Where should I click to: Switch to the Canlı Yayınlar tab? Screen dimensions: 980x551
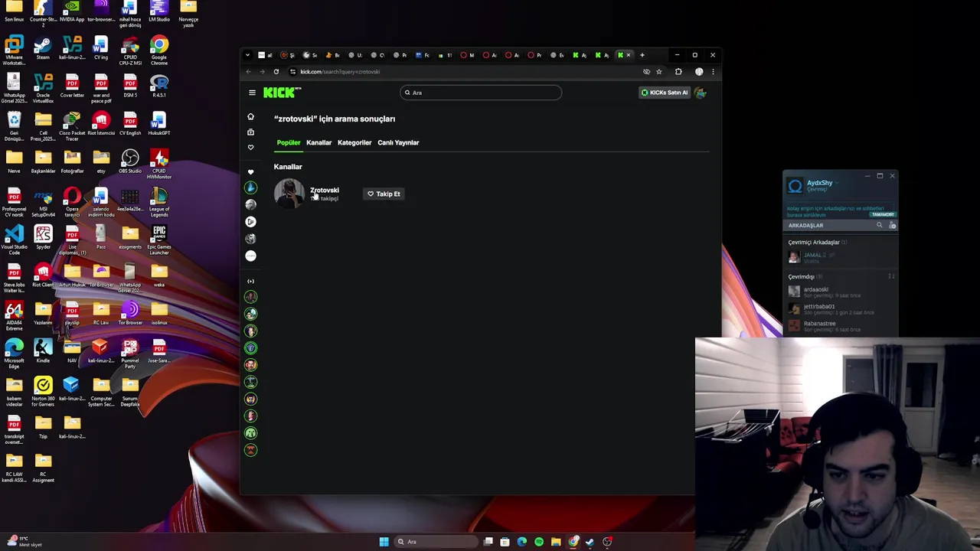(398, 142)
